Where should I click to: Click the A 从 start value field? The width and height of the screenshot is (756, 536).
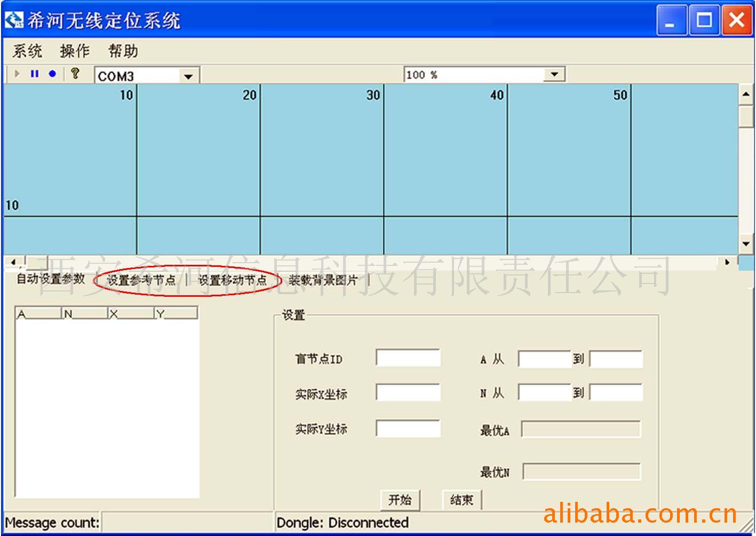pyautogui.click(x=545, y=359)
